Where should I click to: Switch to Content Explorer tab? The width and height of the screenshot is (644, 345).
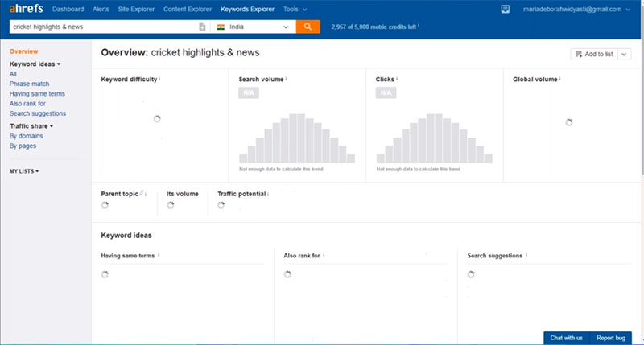(x=188, y=10)
